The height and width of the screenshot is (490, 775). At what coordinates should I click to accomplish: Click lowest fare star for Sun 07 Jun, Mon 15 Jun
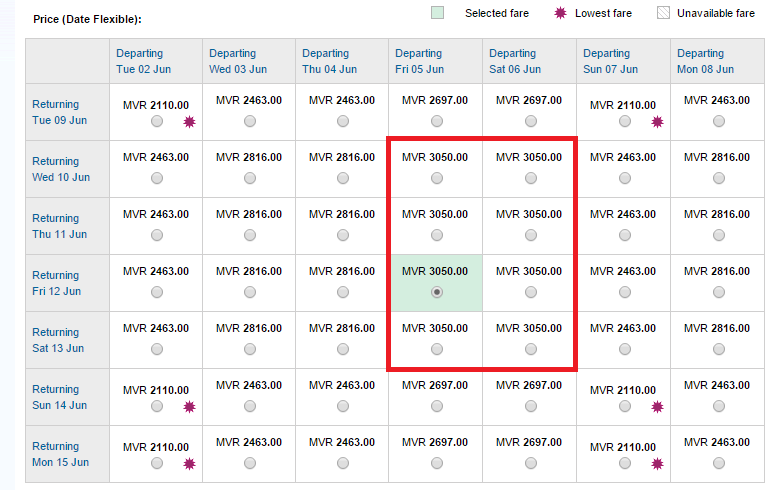coord(657,464)
